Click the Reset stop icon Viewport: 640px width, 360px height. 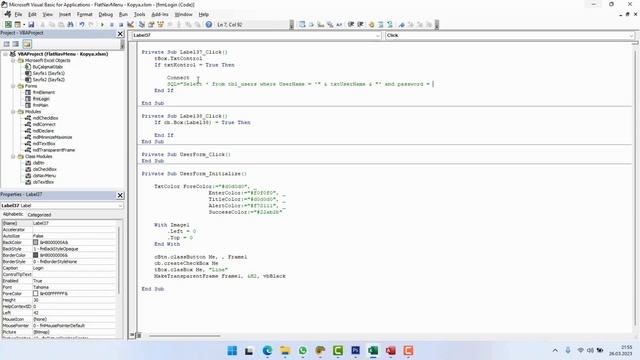121,24
